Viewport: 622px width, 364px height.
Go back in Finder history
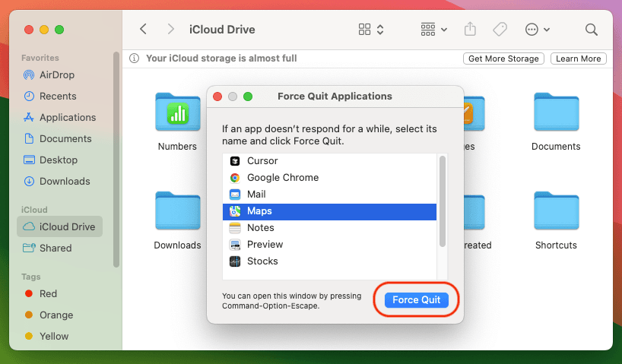143,29
